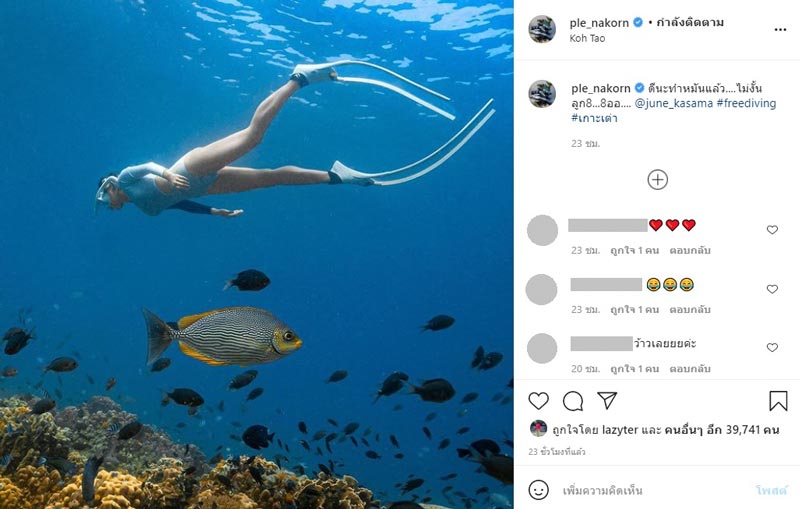Save post with bookmark icon
This screenshot has height=509, width=800.
click(x=778, y=401)
